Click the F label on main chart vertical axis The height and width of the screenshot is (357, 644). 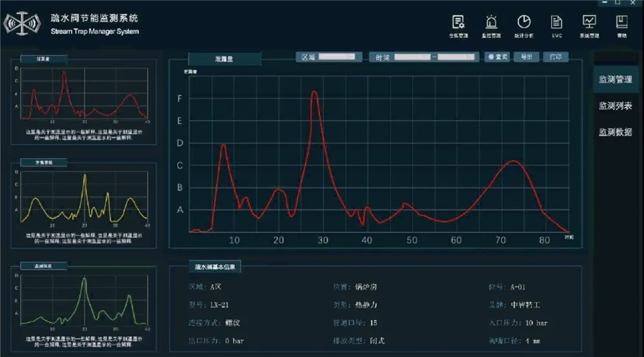point(179,99)
